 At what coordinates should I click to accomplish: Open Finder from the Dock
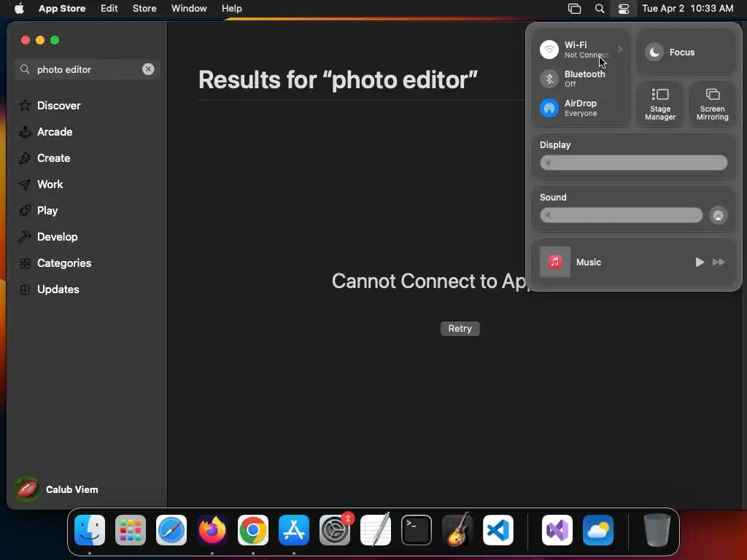click(90, 530)
